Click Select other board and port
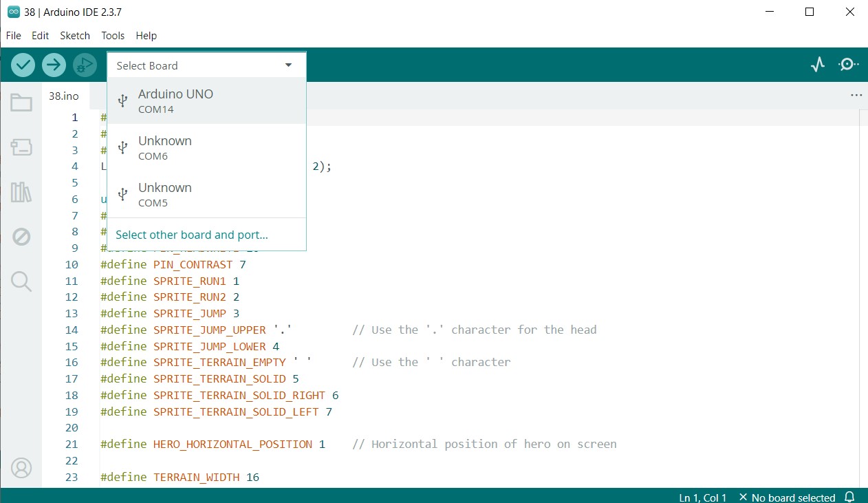The height and width of the screenshot is (503, 868). (192, 235)
